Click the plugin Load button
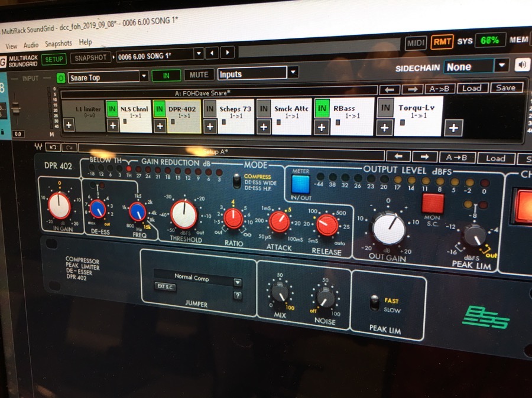 click(x=495, y=158)
